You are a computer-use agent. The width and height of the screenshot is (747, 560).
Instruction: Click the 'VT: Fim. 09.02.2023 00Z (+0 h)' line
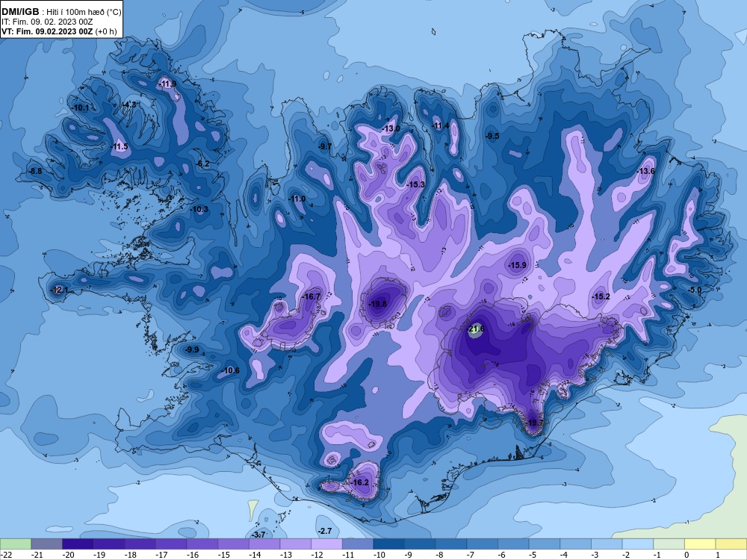click(59, 31)
